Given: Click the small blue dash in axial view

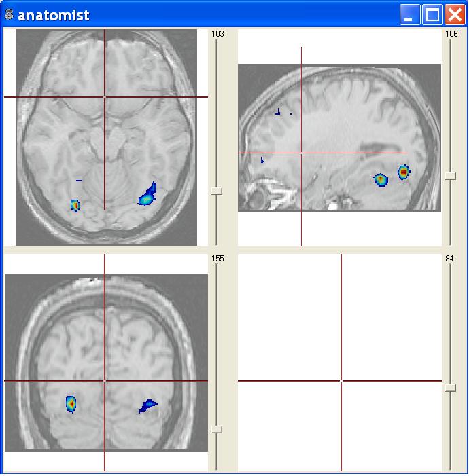Looking at the screenshot, I should coord(79,181).
